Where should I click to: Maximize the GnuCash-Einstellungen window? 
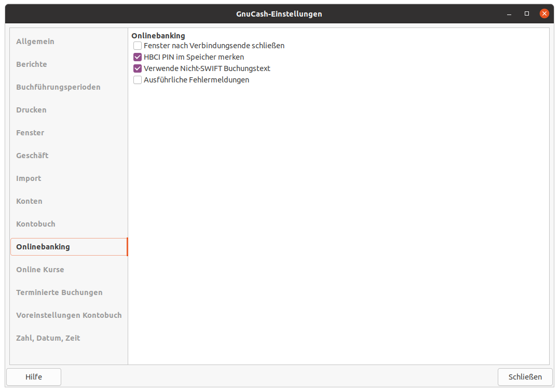point(527,13)
